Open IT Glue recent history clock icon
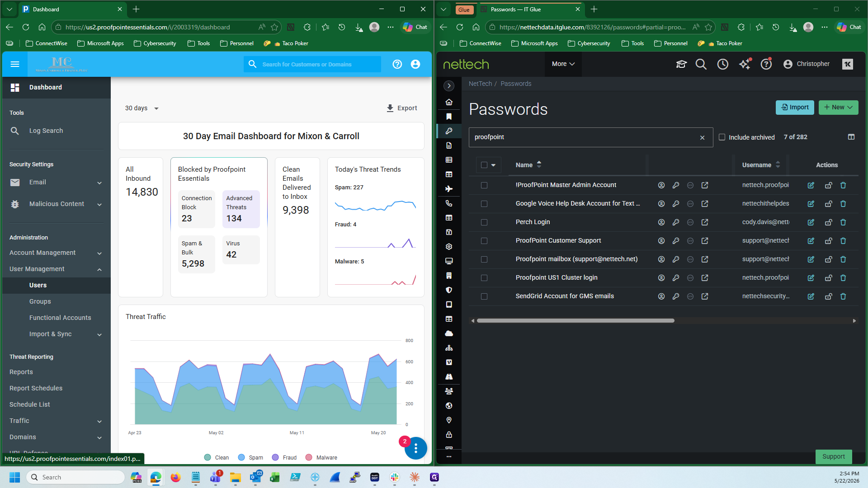This screenshot has height=488, width=868. [723, 64]
